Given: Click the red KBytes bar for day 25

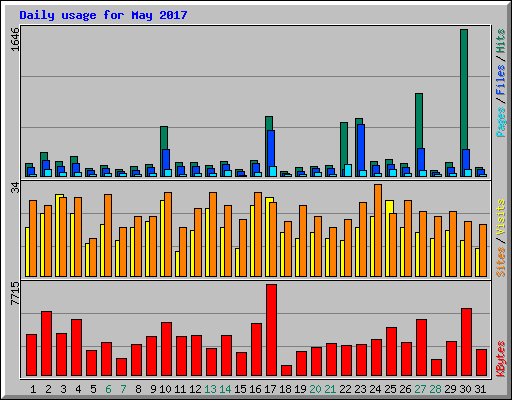Looking at the screenshot, I should [x=391, y=351].
